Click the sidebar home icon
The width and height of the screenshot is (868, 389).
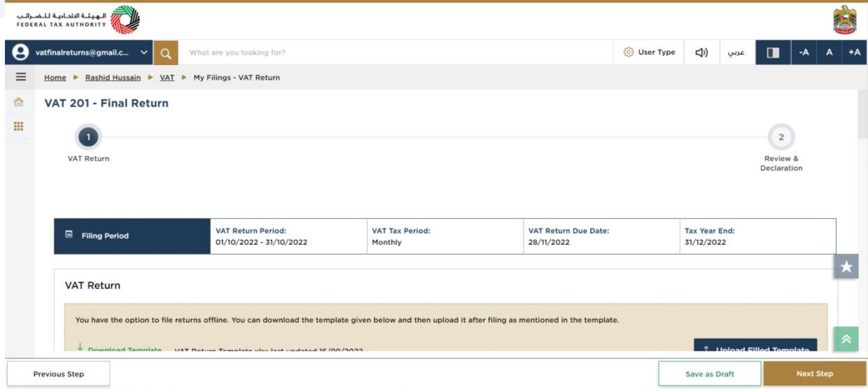(18, 103)
